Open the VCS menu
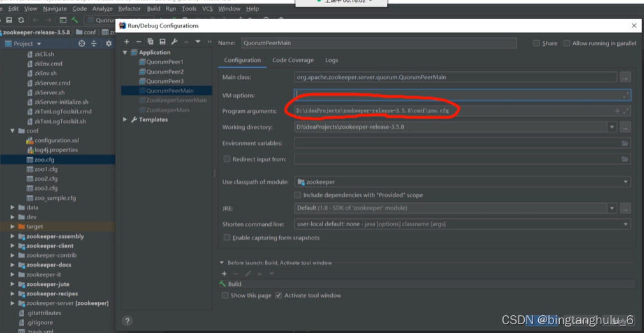This screenshot has width=644, height=333. coord(207,9)
